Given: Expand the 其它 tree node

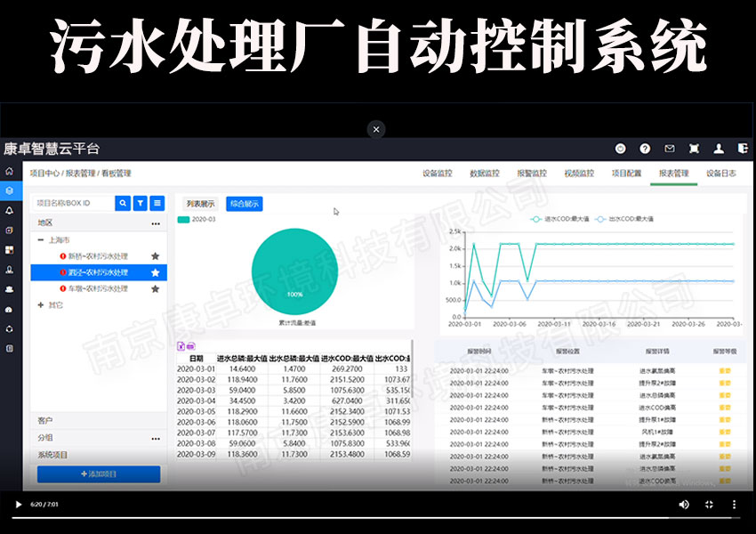Looking at the screenshot, I should pos(41,304).
